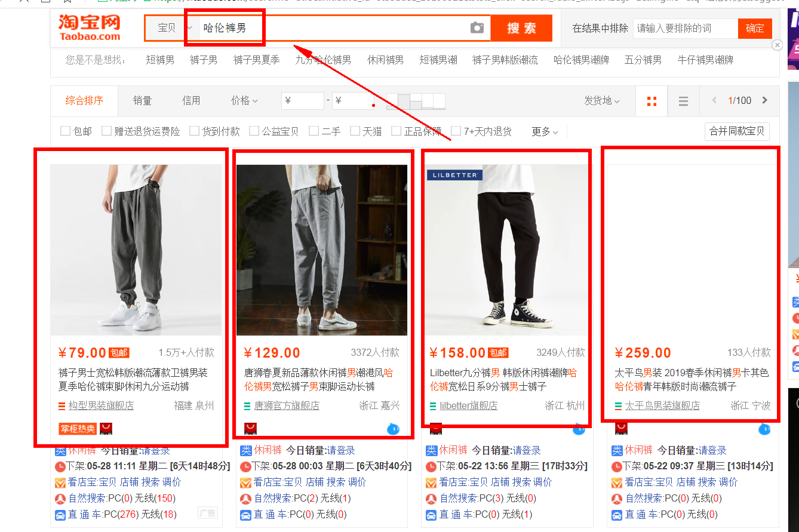This screenshot has height=532, width=799.
Task: Click the Taobao logo
Action: point(90,28)
